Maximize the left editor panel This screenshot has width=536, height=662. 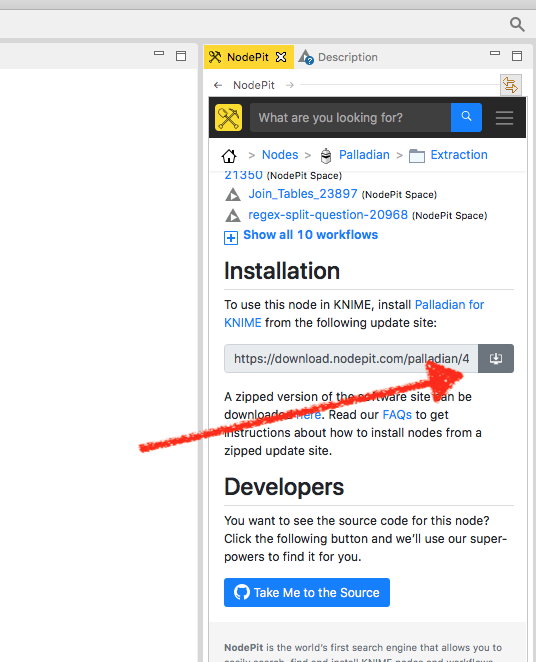click(x=181, y=56)
